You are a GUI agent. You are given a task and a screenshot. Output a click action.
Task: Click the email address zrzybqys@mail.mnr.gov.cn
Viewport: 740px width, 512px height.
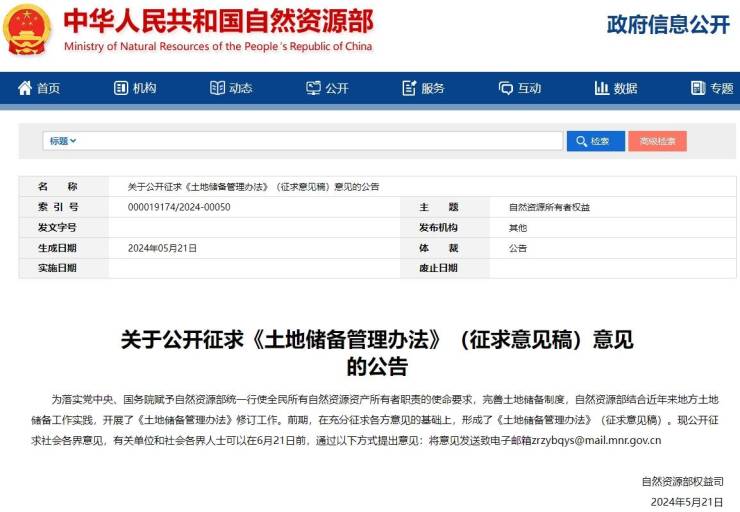pyautogui.click(x=597, y=440)
